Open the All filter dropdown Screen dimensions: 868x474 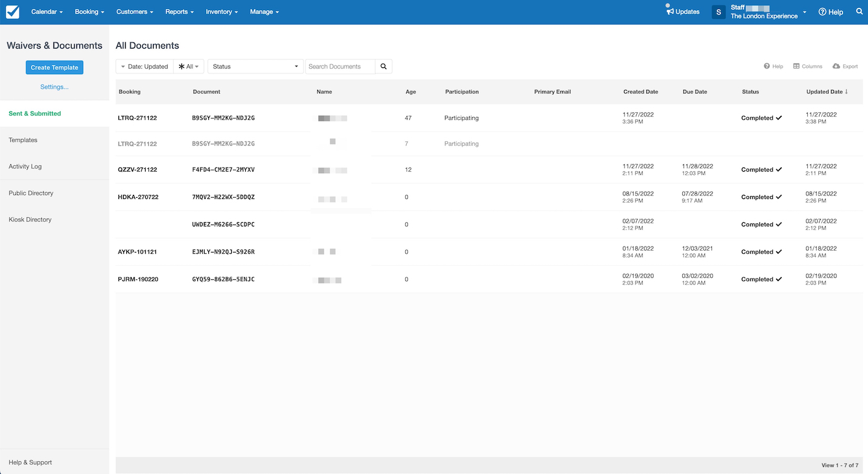189,67
